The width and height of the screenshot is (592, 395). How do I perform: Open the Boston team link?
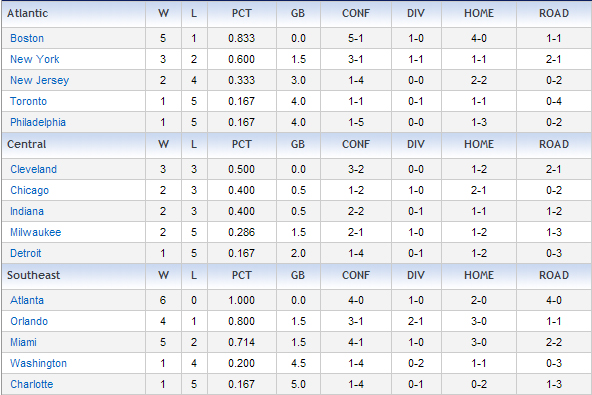(27, 38)
